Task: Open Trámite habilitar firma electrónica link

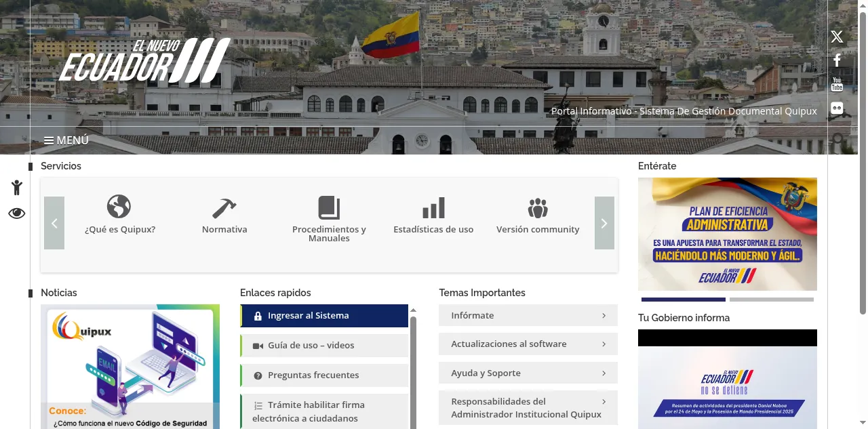Action: tap(325, 411)
